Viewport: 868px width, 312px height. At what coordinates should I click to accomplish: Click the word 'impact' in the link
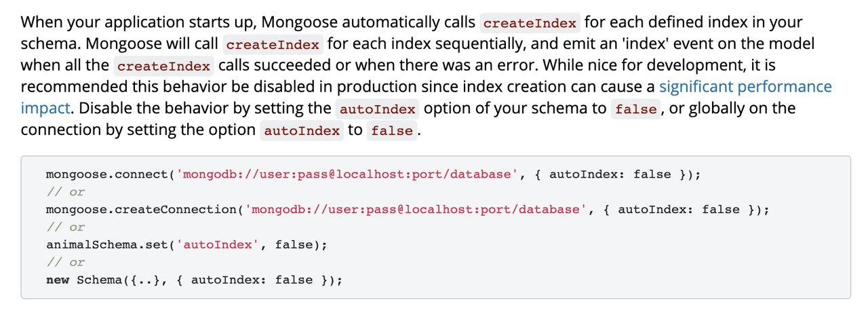point(45,109)
